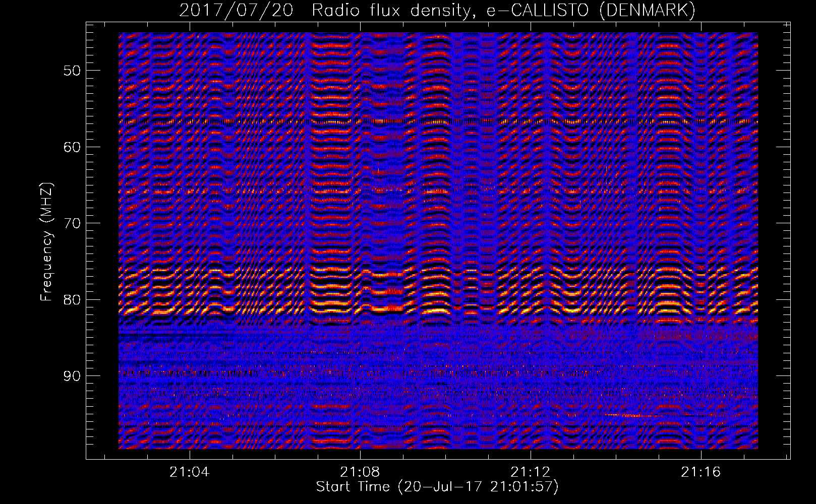The height and width of the screenshot is (504, 816).
Task: Click the "21:12" time tick label
Action: click(531, 472)
